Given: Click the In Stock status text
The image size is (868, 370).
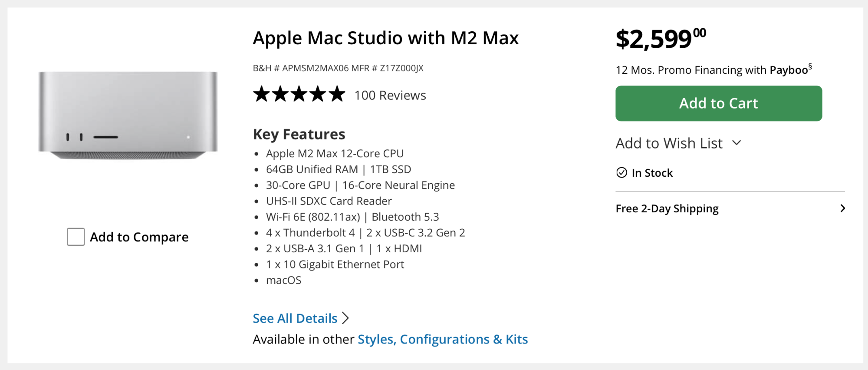Looking at the screenshot, I should [x=652, y=173].
